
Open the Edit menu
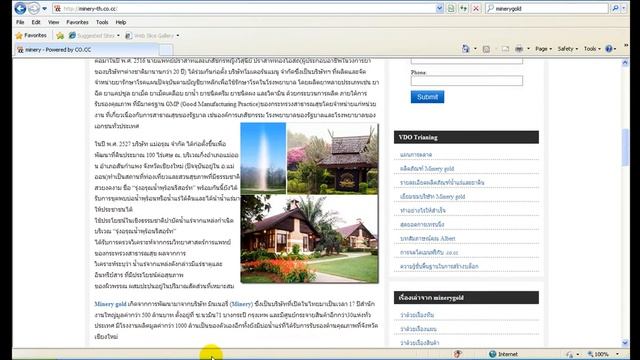(x=36, y=22)
